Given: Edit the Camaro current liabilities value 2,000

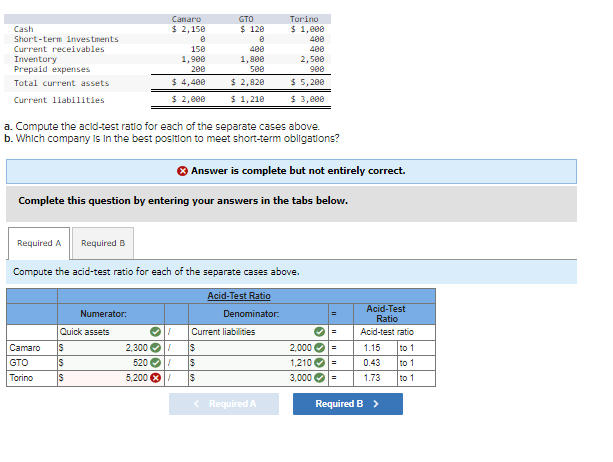Looking at the screenshot, I should coord(258,347).
